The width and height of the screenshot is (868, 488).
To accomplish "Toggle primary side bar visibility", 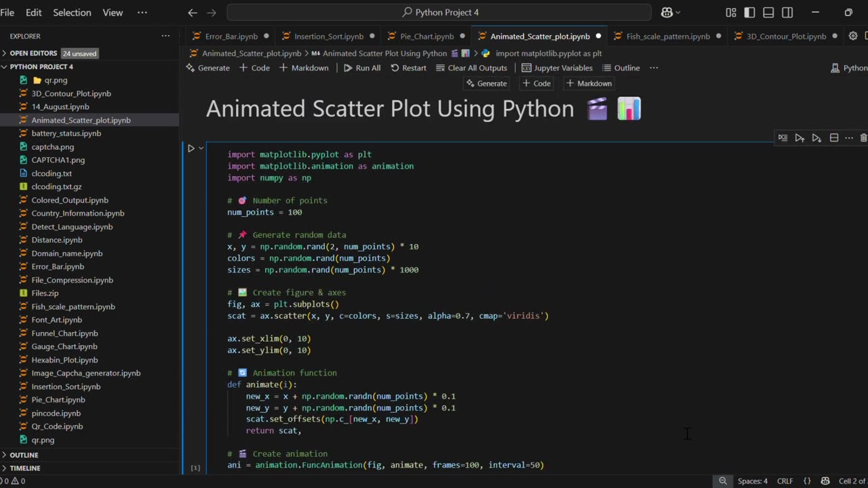I will 749,12.
